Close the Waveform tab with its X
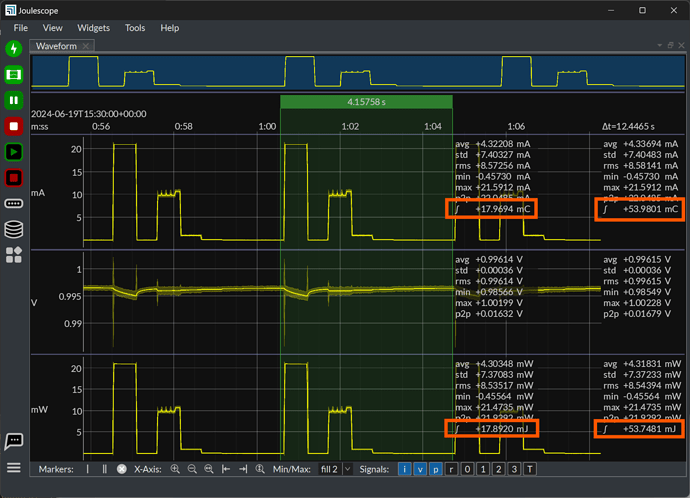Screen dimensions: 690x498 click(x=86, y=46)
